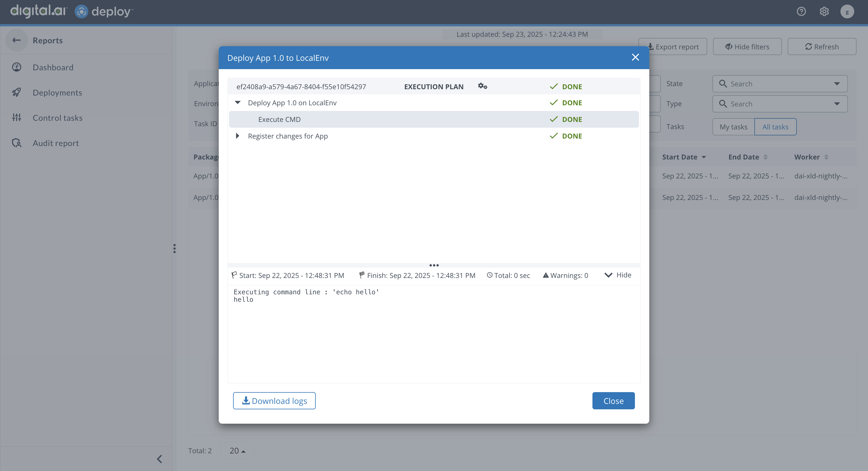Screen dimensions: 868x471
Task: Click the user avatar icon
Action: 847,11
